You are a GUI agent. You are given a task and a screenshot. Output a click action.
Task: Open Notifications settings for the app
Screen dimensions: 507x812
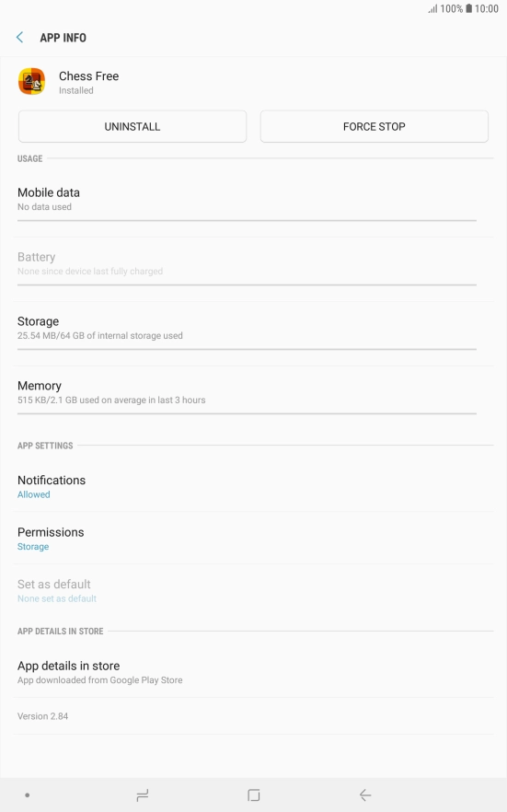[x=254, y=486]
